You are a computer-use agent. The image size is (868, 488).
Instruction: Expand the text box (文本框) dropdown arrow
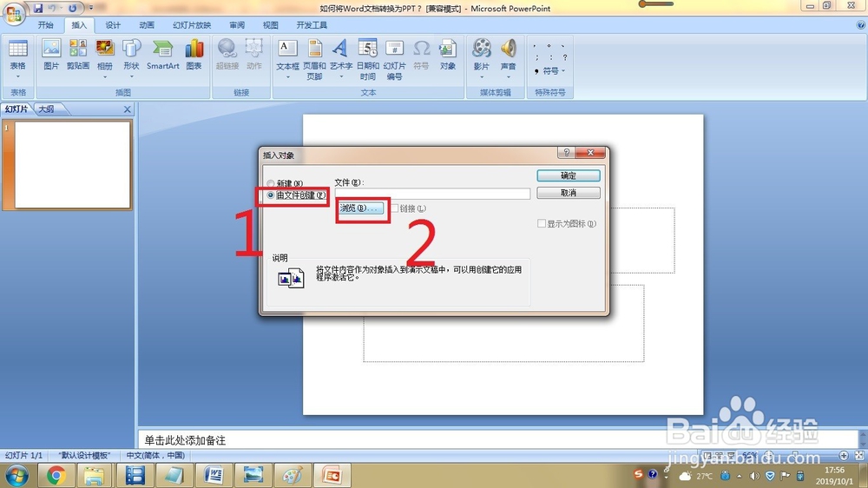click(287, 77)
